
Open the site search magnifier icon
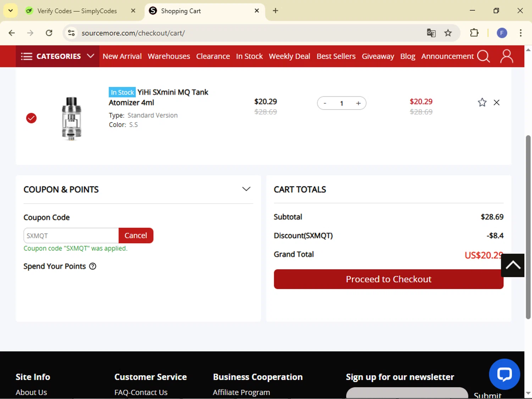483,56
